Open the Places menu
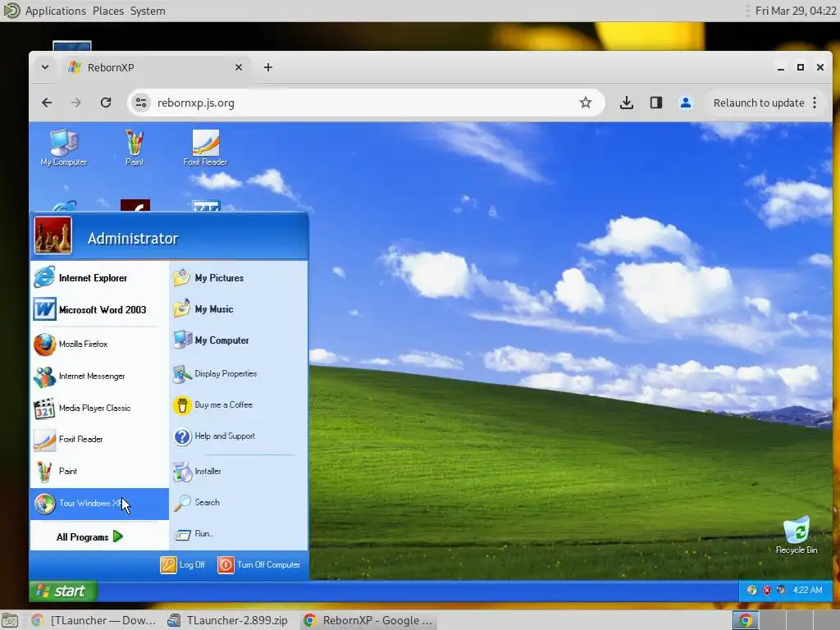 click(108, 11)
